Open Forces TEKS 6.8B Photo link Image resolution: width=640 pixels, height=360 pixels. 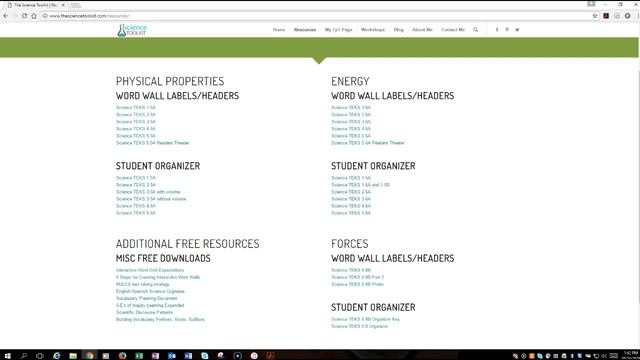coord(358,284)
